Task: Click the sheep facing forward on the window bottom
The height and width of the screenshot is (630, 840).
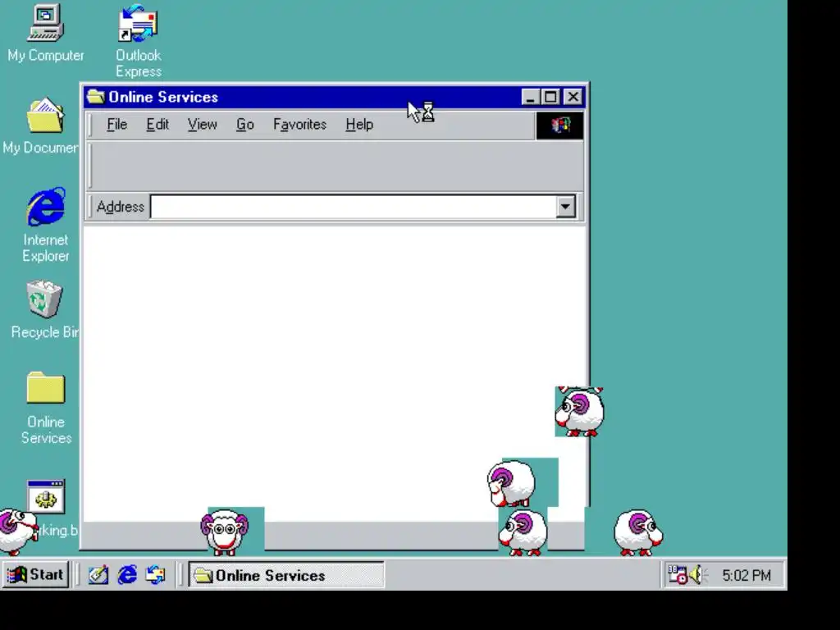Action: pyautogui.click(x=225, y=532)
